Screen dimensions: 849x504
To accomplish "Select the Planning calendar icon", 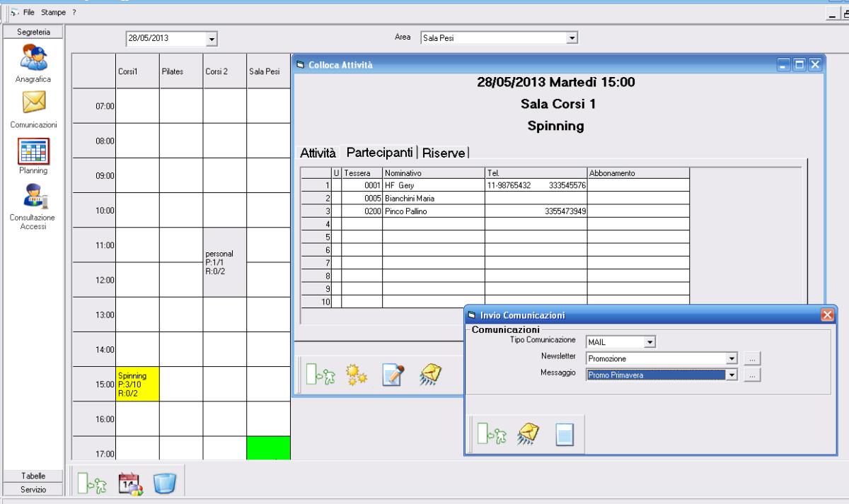I will [x=33, y=151].
